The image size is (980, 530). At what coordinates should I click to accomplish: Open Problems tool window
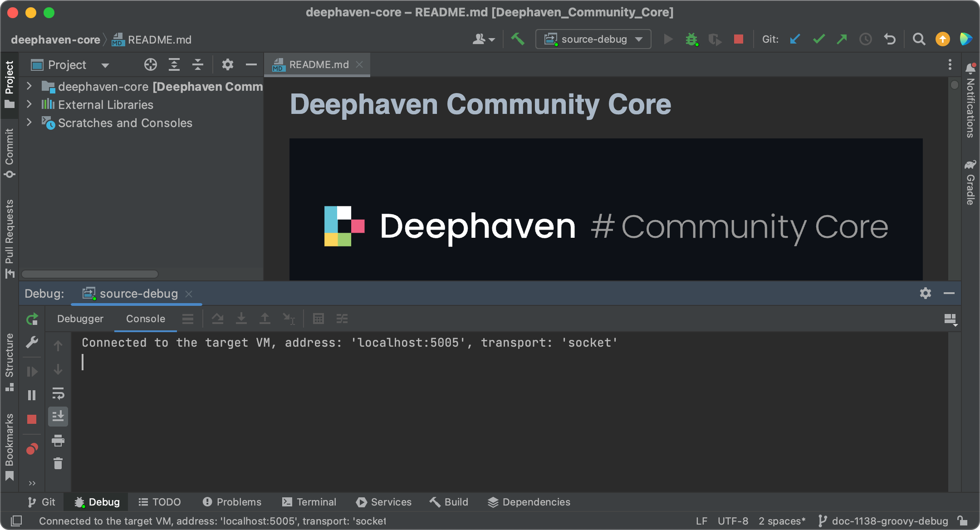(x=232, y=502)
